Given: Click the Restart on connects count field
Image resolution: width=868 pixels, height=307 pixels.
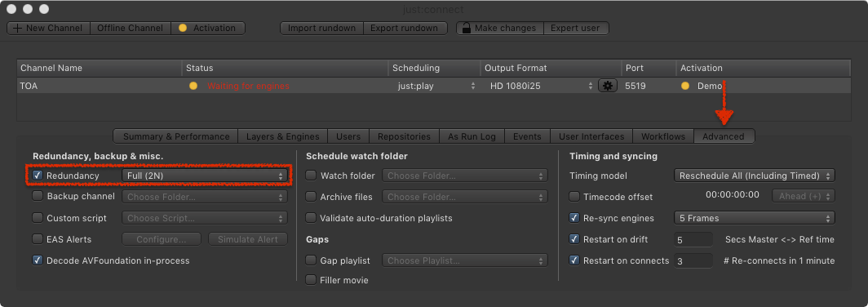Looking at the screenshot, I should pyautogui.click(x=693, y=260).
